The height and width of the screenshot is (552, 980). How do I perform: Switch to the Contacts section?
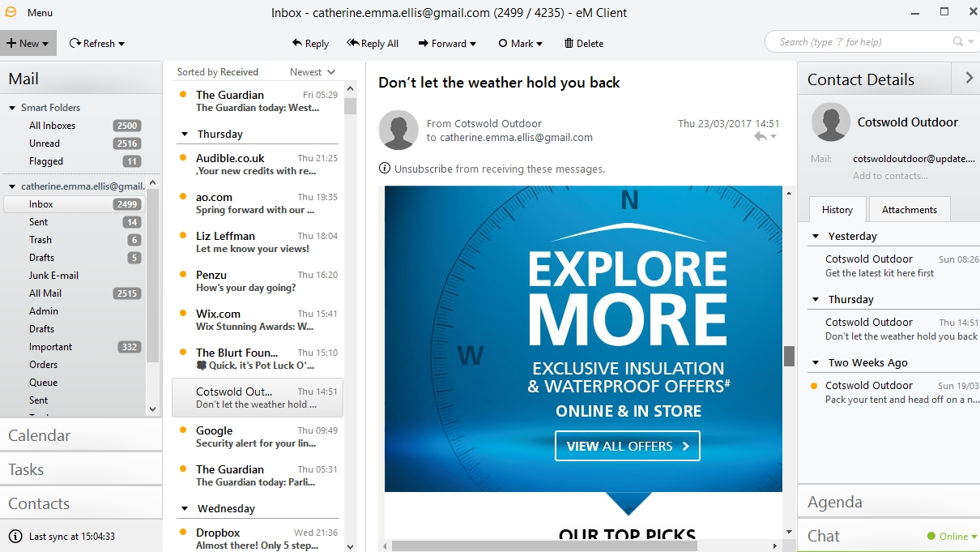coord(81,503)
